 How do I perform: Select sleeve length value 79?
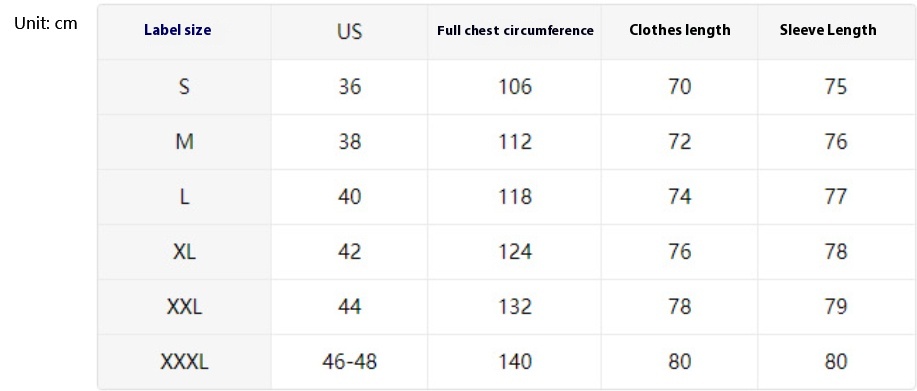836,307
